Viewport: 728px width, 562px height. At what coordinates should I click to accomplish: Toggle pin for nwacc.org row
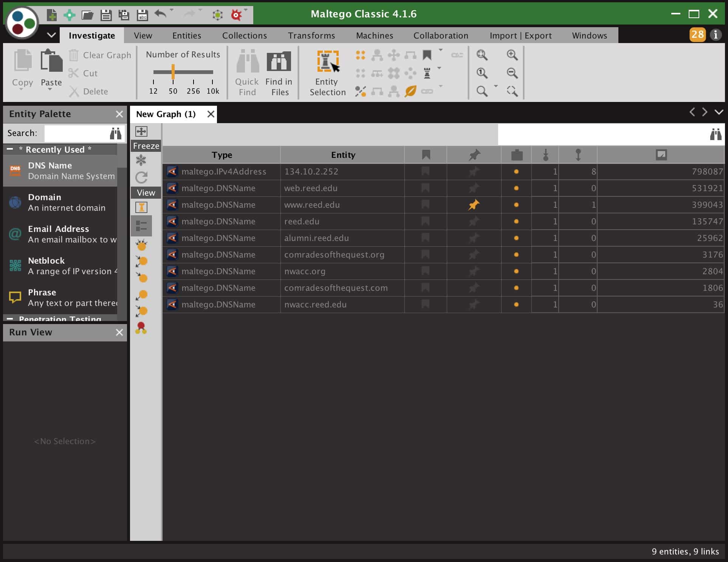click(474, 271)
